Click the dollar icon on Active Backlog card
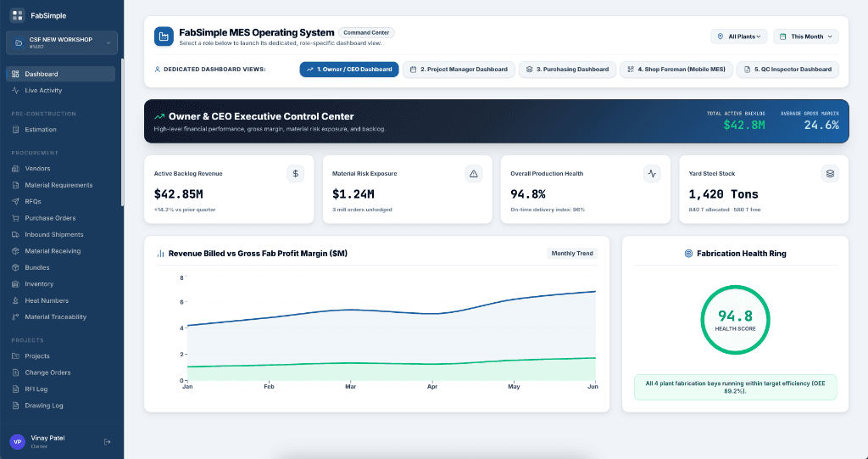 [x=295, y=174]
